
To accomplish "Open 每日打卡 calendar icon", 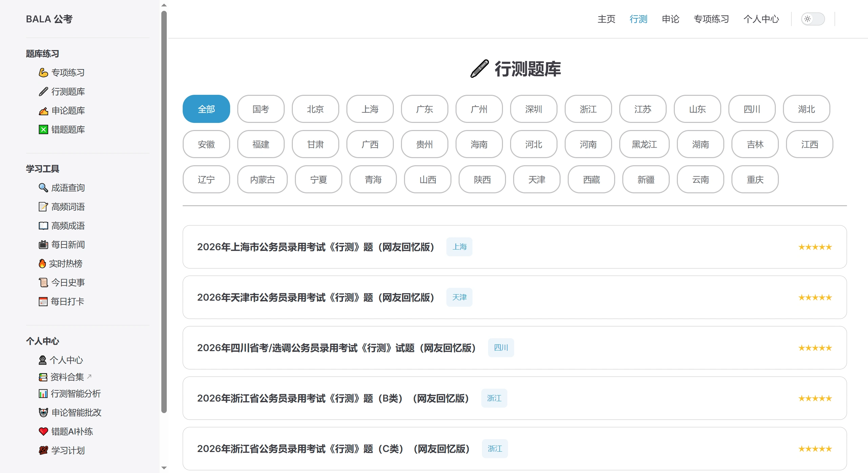I will (43, 301).
